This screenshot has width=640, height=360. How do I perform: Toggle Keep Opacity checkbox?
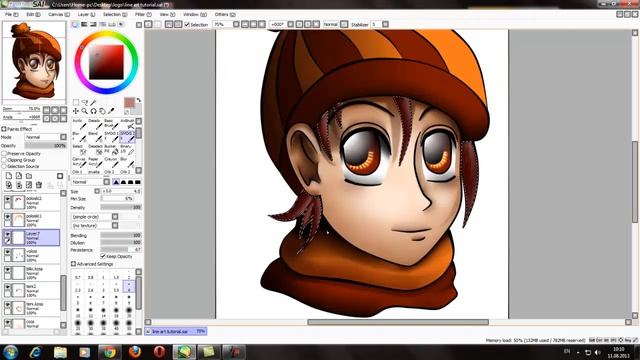(x=103, y=256)
